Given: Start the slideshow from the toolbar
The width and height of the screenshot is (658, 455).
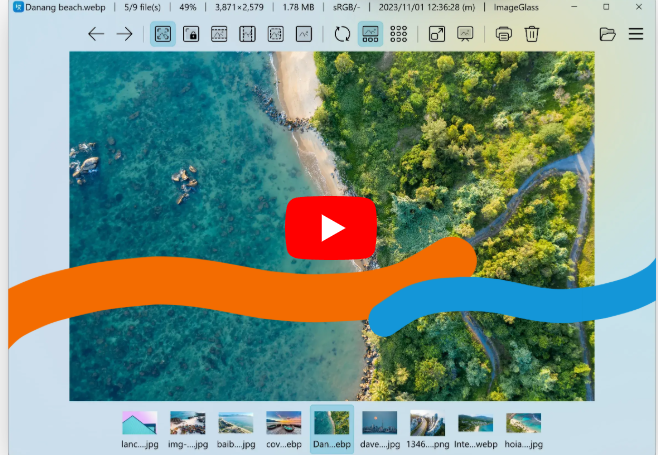Looking at the screenshot, I should 465,34.
